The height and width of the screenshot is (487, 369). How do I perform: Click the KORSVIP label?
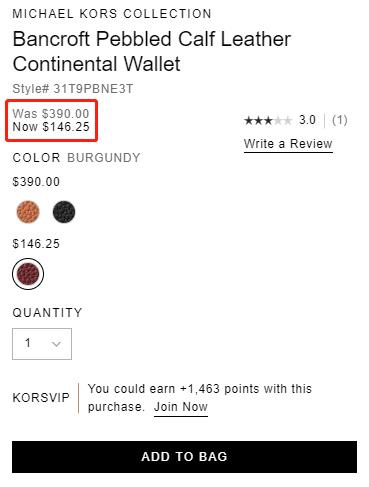(41, 398)
